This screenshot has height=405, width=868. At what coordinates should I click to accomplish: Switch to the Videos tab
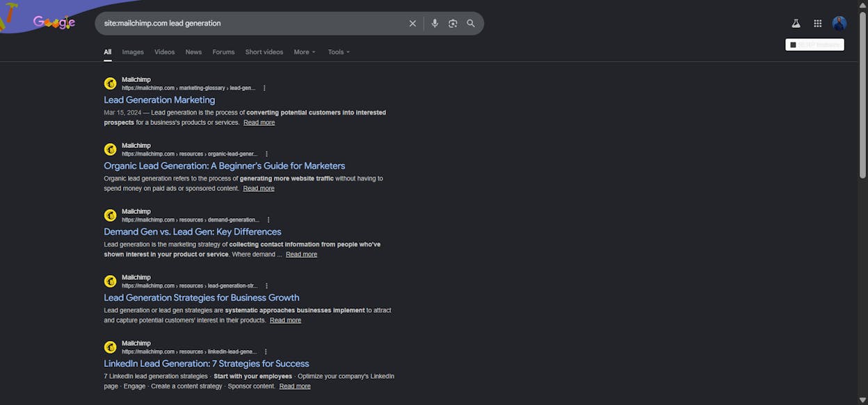(165, 52)
